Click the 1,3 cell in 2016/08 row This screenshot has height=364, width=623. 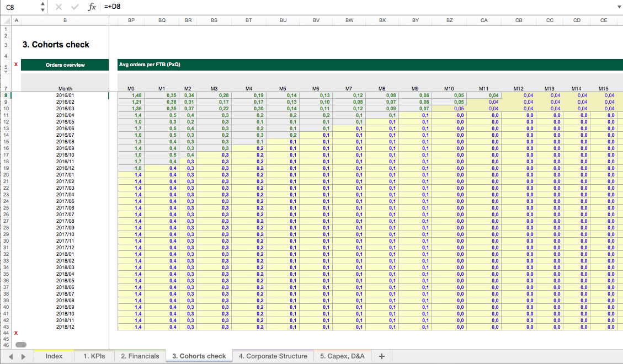(x=131, y=142)
